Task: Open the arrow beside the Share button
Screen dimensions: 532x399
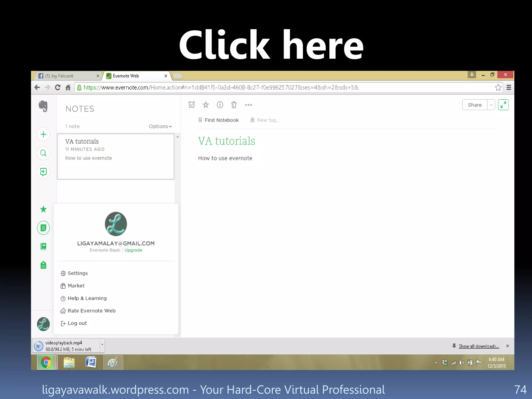Action: coord(491,105)
